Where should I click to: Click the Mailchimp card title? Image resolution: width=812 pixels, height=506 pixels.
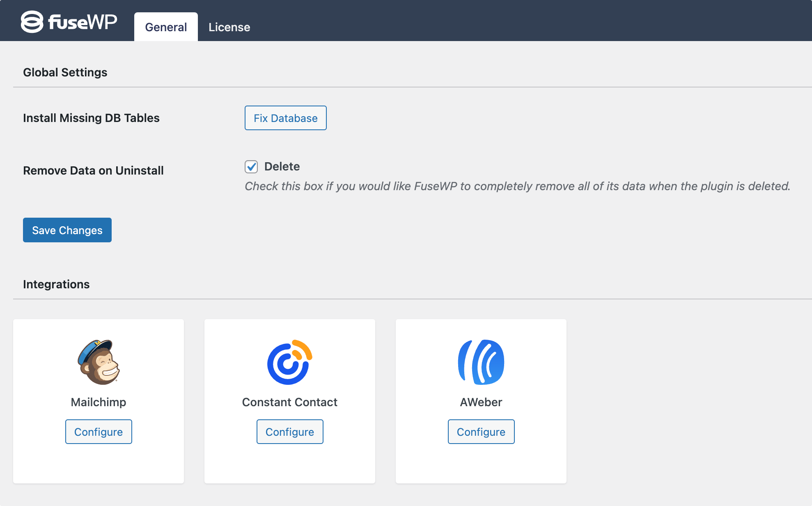[99, 402]
